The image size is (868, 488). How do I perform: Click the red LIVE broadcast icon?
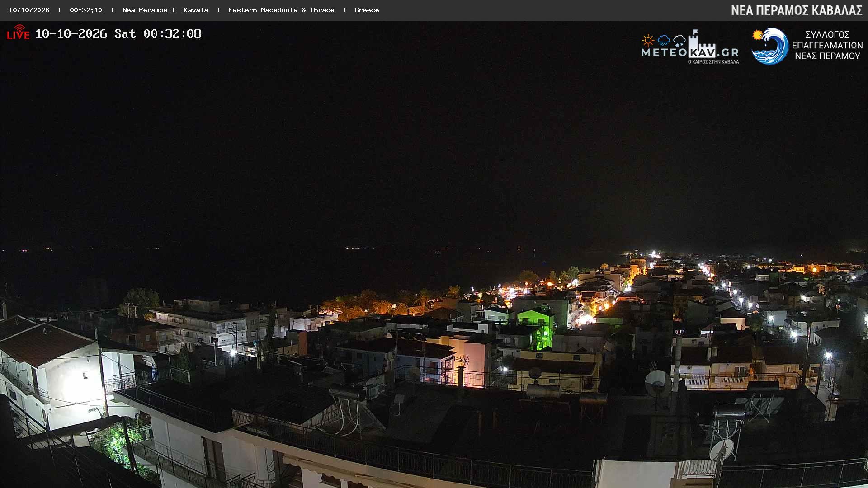click(18, 33)
